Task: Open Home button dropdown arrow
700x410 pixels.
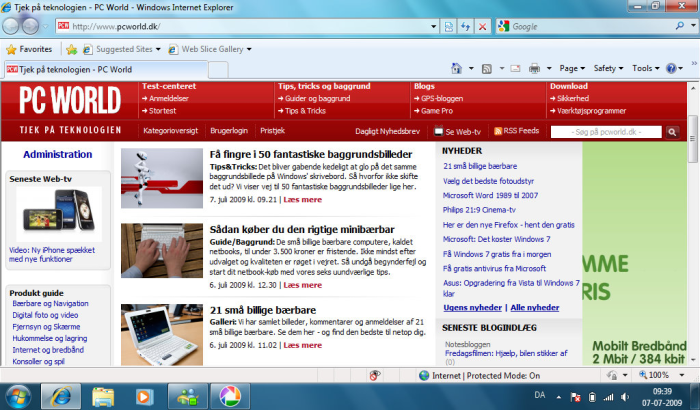Action: click(x=471, y=68)
